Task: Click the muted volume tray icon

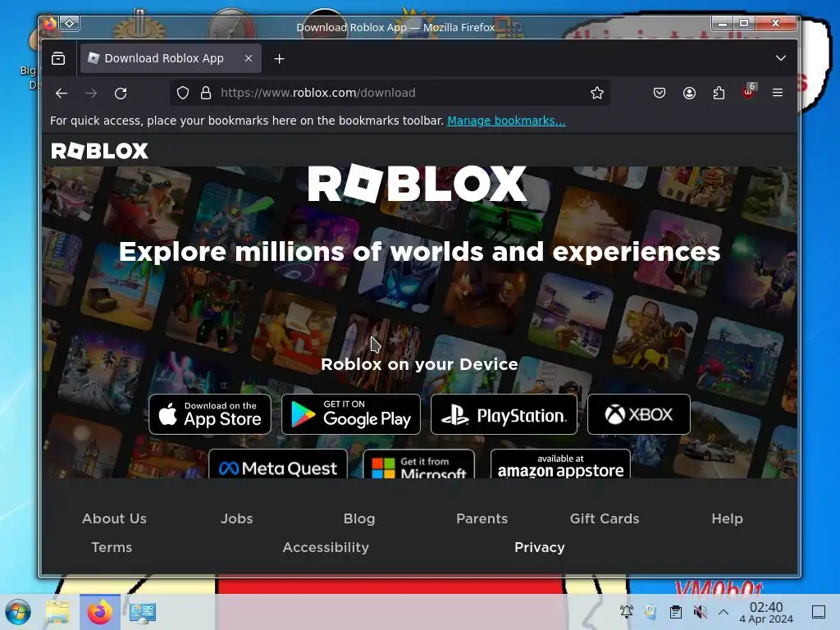Action: (x=700, y=611)
